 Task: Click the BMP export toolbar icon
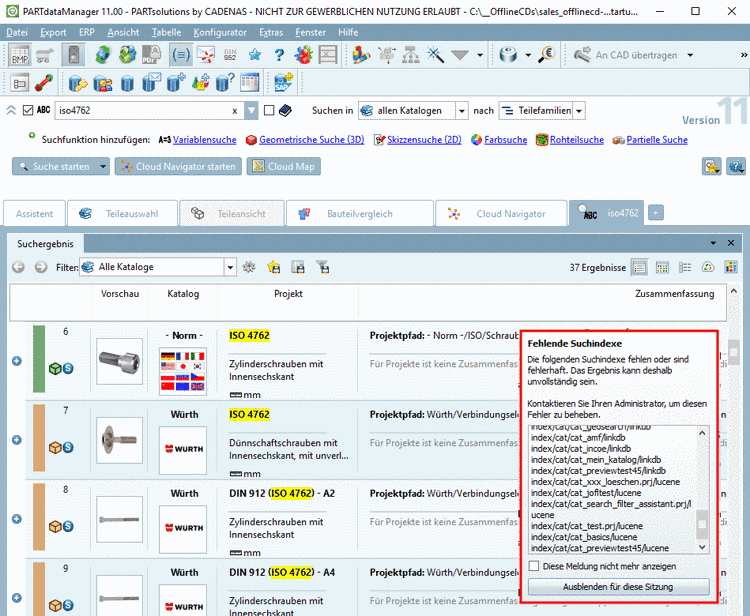[x=20, y=55]
